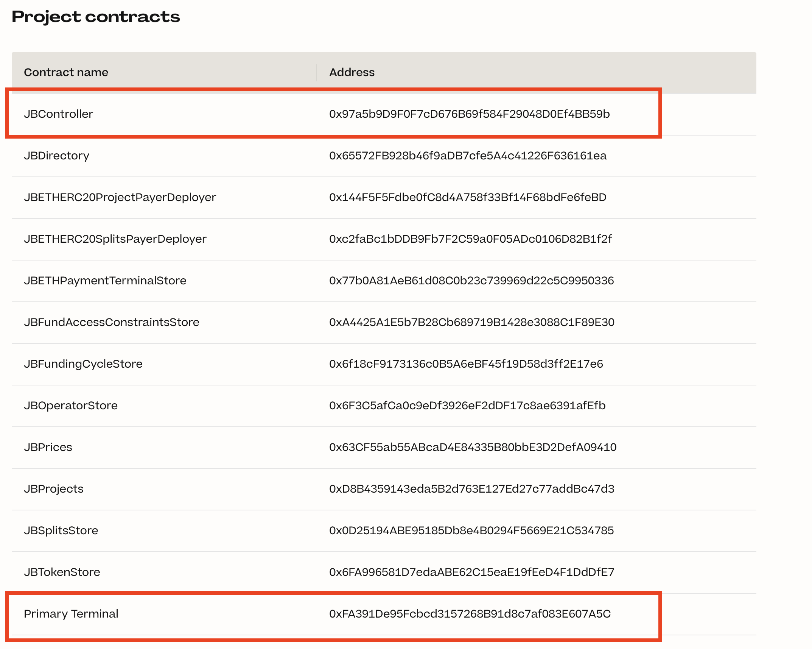Click the Contract name column header

point(66,72)
